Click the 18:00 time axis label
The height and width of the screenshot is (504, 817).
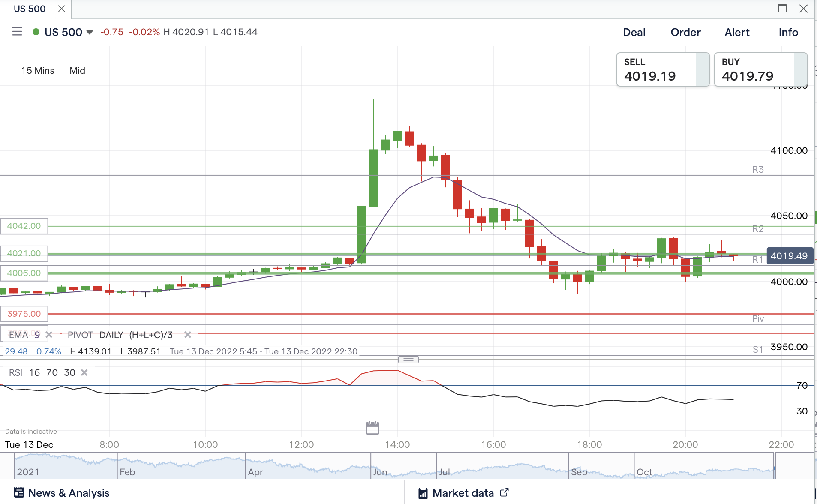[589, 444]
